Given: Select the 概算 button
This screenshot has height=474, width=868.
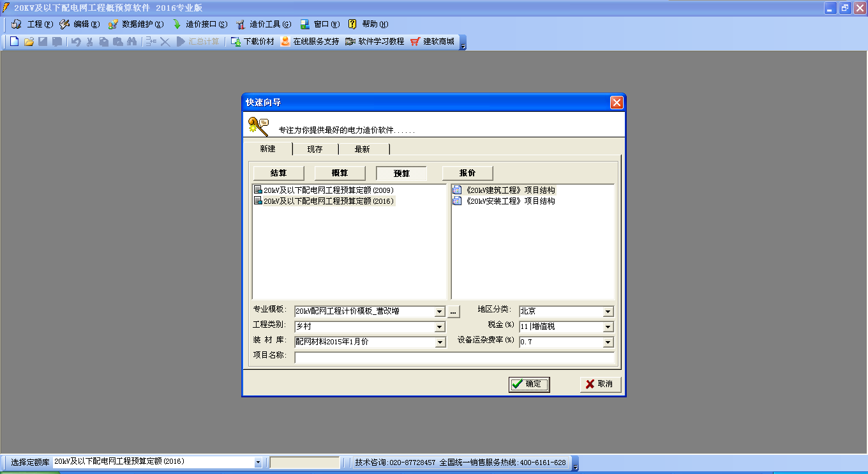Looking at the screenshot, I should pos(340,173).
